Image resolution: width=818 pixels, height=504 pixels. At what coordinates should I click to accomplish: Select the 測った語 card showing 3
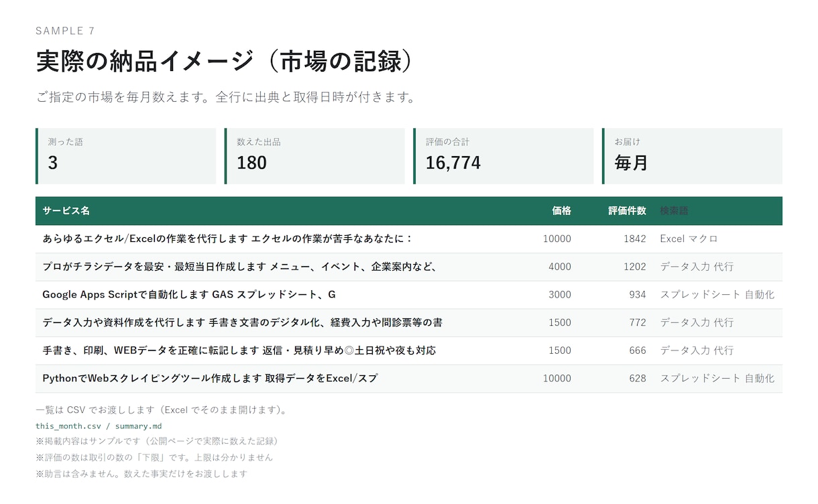coord(125,156)
